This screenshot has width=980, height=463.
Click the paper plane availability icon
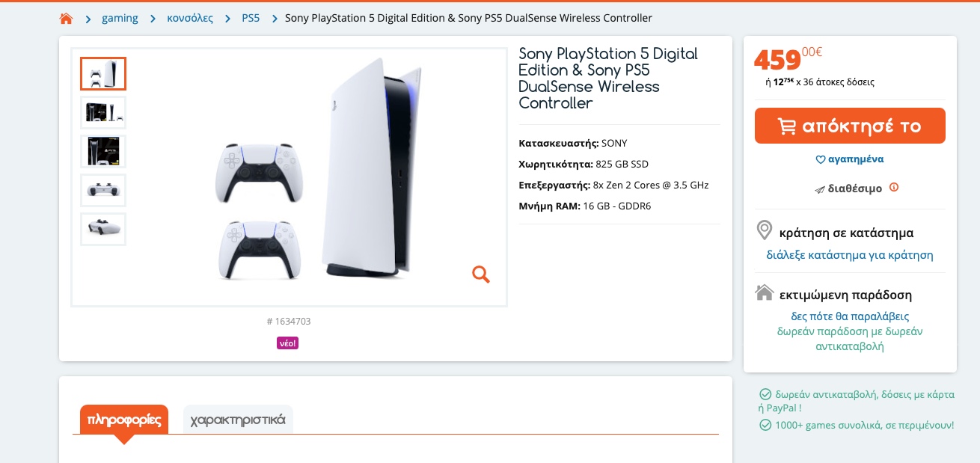819,189
